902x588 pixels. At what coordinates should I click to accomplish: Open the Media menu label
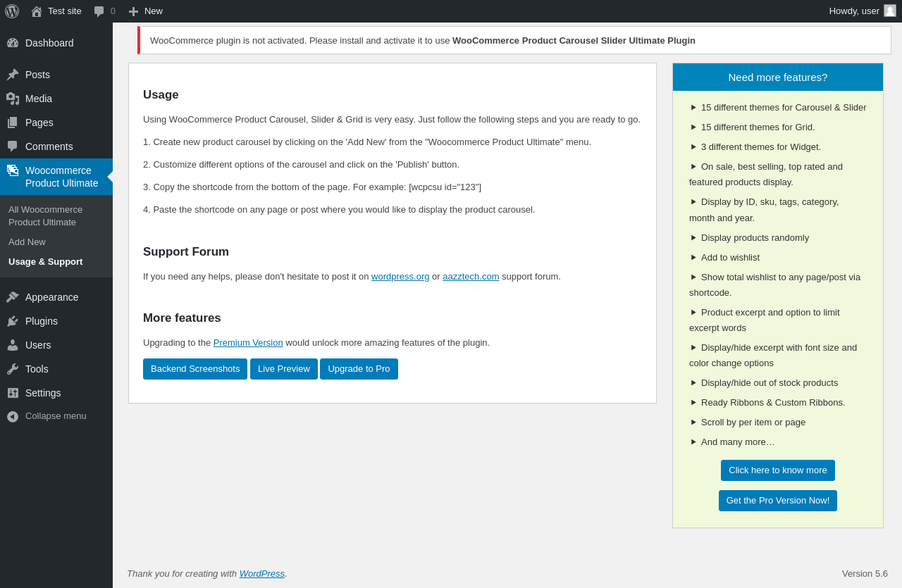point(39,99)
